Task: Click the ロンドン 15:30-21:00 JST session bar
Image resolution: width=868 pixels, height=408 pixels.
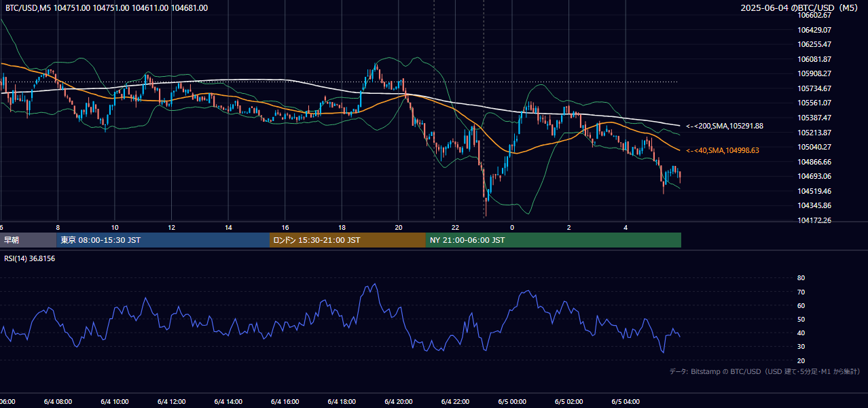Action: click(x=348, y=240)
